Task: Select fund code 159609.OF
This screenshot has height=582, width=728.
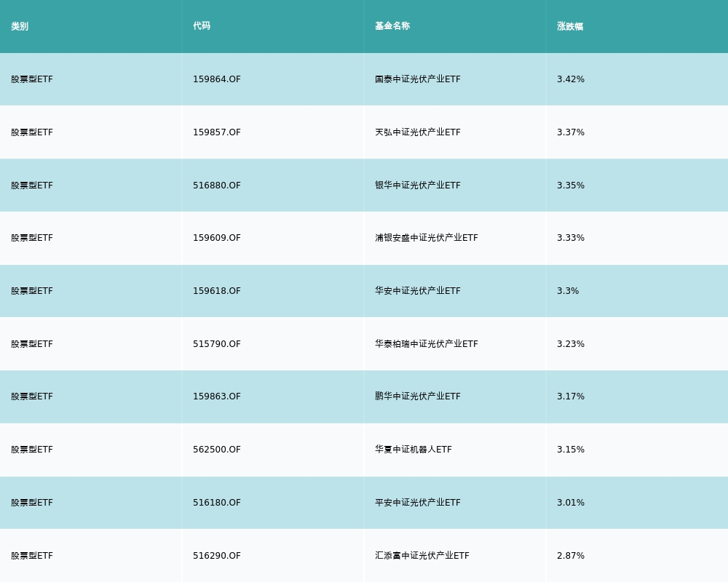Action: click(217, 238)
